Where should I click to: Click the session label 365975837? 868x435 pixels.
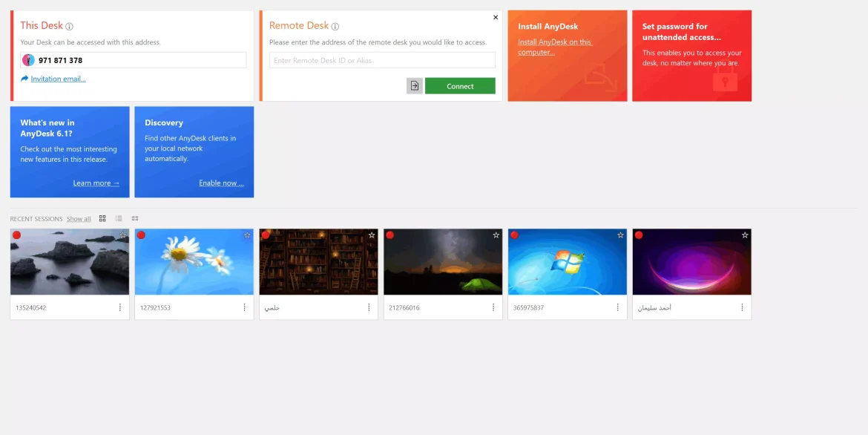(529, 307)
